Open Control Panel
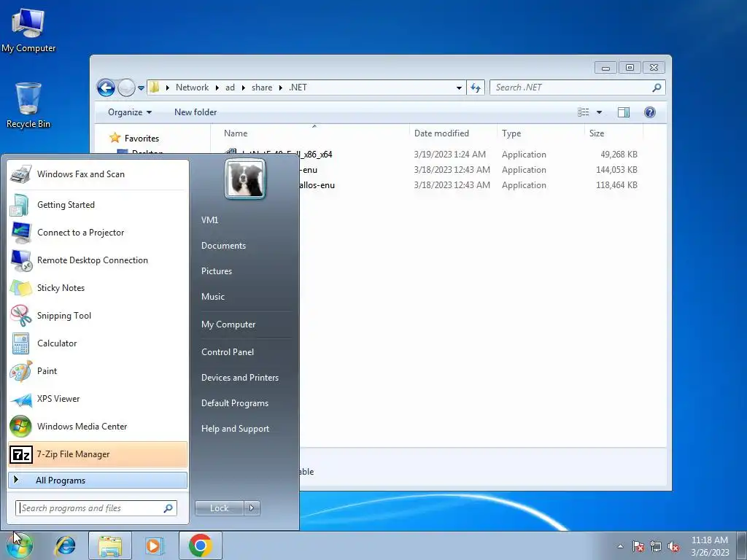The image size is (747, 560). 228,352
